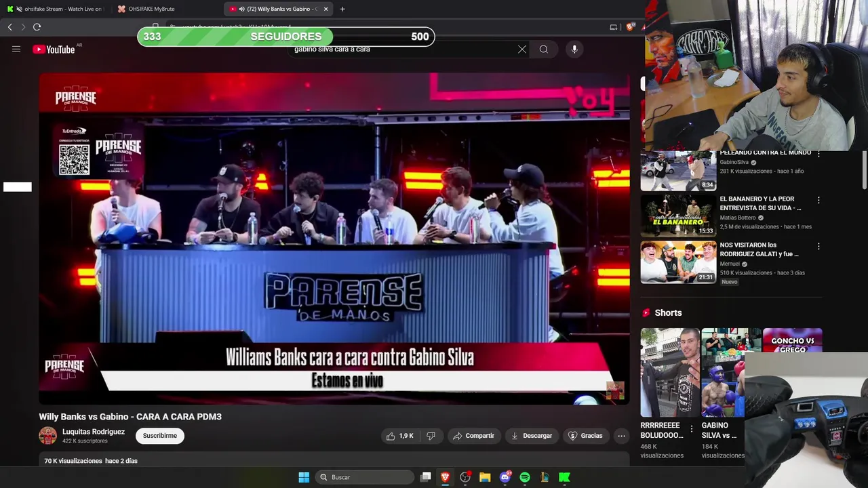Image resolution: width=868 pixels, height=488 pixels.
Task: Open the GabinoSilva channel link
Action: tap(734, 163)
